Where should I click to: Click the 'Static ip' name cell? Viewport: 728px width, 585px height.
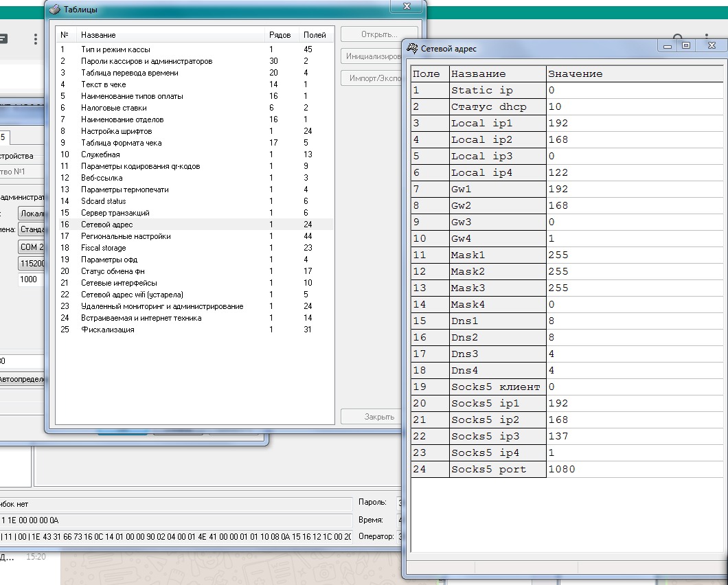coord(498,90)
